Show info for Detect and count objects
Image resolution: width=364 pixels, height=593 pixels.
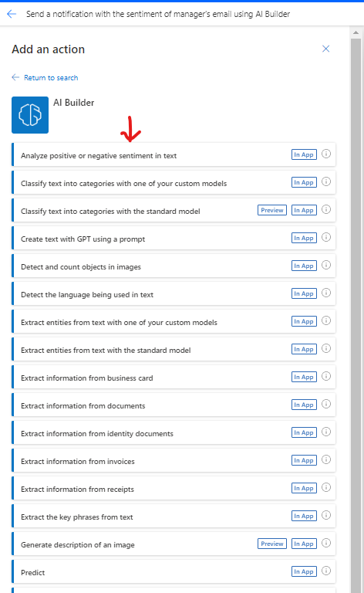[326, 265]
